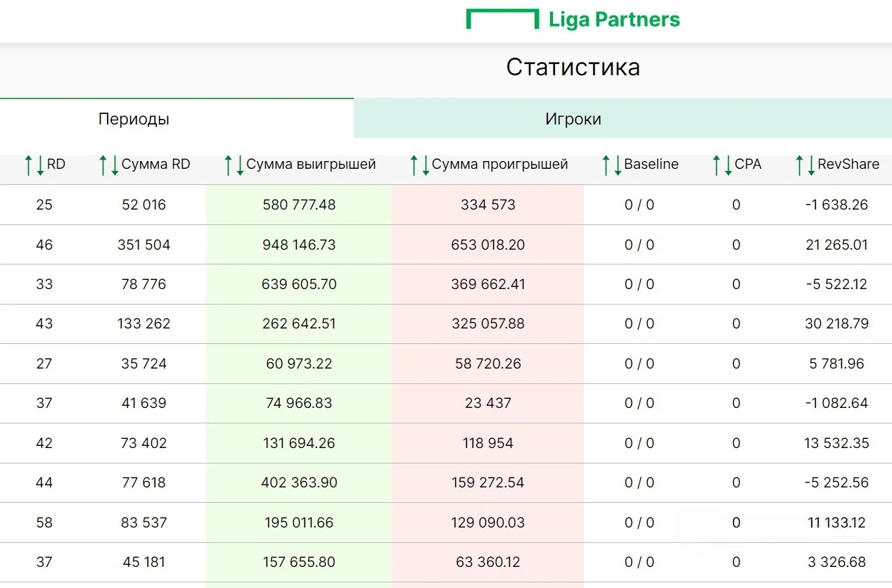Screen dimensions: 892x588
Task: Select the table row with RD value 46
Action: coord(446,244)
